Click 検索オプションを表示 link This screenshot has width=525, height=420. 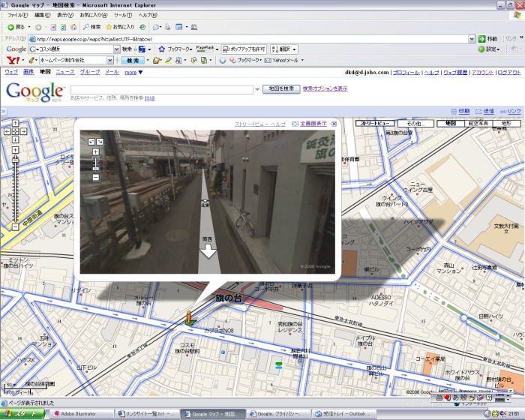tap(325, 88)
